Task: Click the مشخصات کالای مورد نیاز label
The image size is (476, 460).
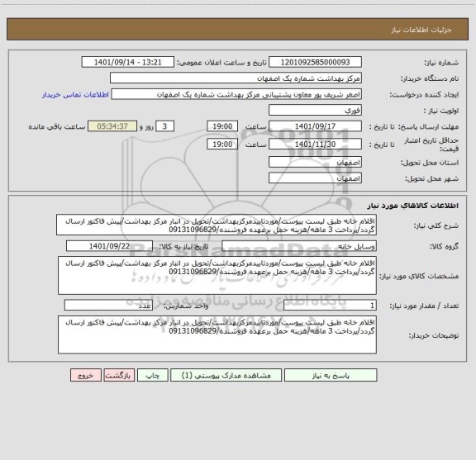Action: (419, 276)
